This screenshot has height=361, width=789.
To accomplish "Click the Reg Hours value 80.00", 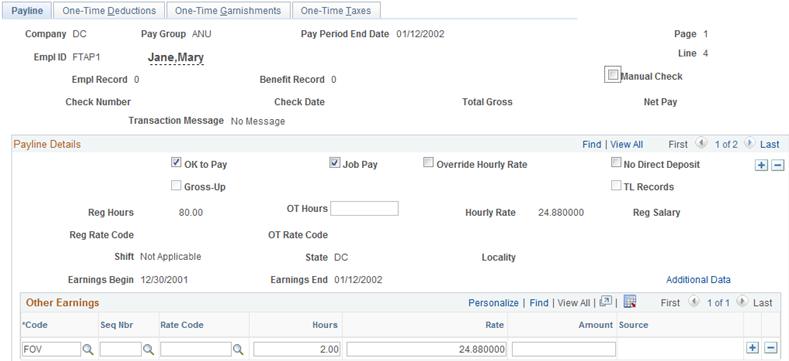I will pos(191,212).
